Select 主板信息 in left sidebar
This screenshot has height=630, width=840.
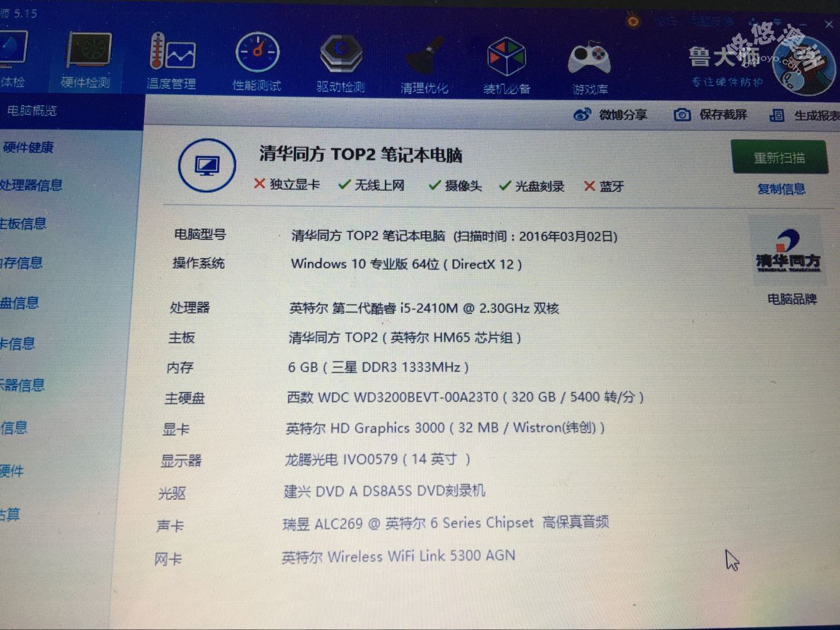pos(24,223)
